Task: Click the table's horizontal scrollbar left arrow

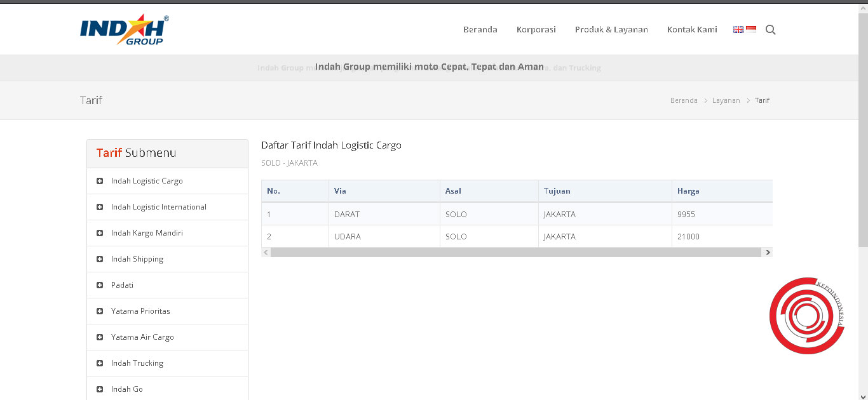Action: pyautogui.click(x=266, y=252)
